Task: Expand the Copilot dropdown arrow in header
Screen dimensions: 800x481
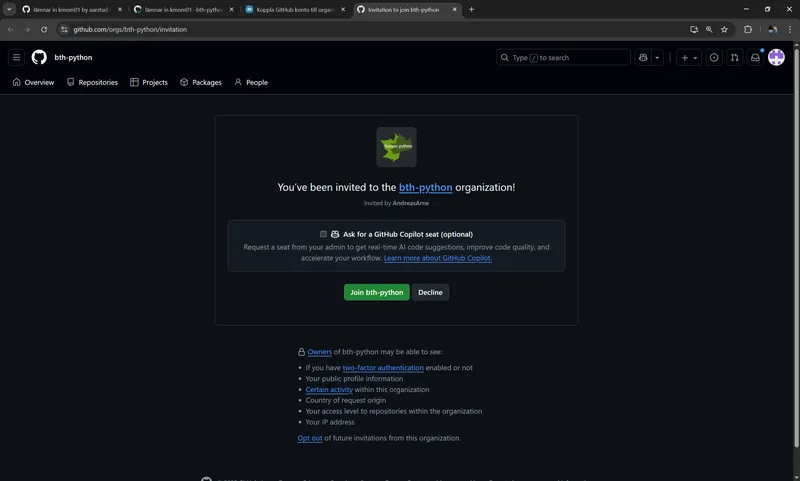Action: coord(658,58)
